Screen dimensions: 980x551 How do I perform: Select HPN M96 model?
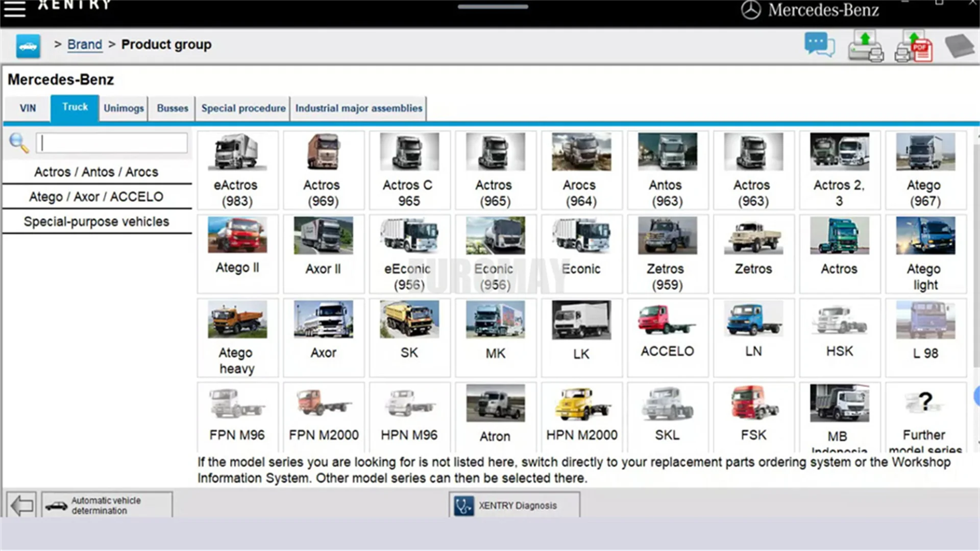(409, 417)
